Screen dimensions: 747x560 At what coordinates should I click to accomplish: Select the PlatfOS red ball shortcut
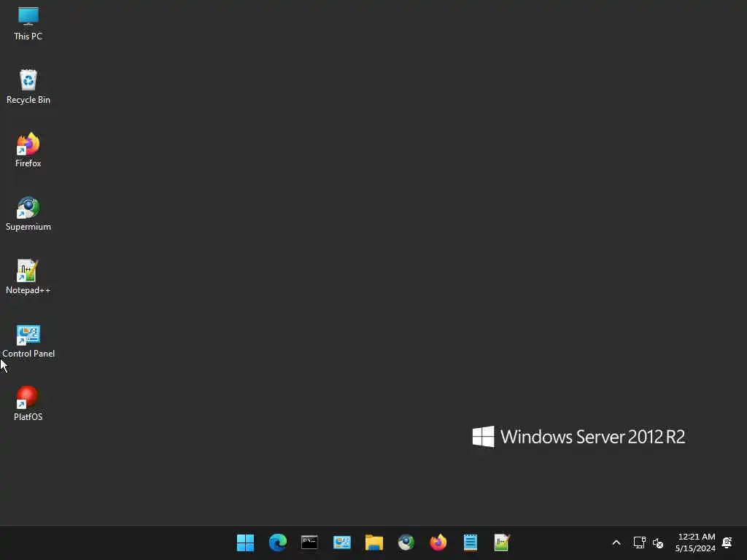(x=28, y=404)
